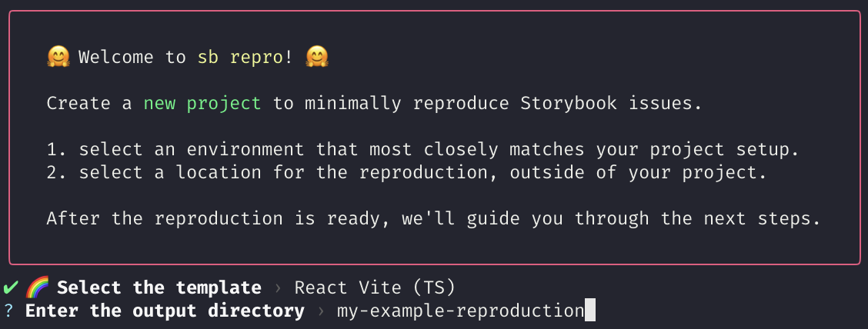Click the yellow 'sb repro' command text

[x=240, y=57]
